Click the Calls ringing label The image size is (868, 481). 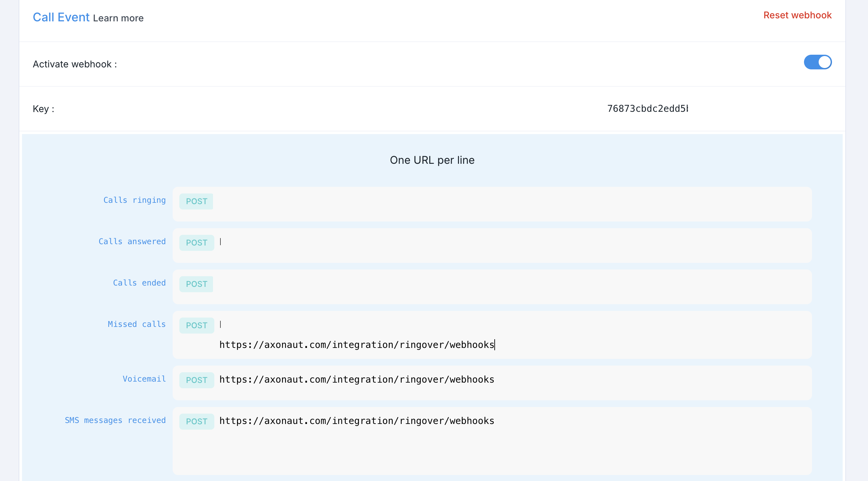pyautogui.click(x=134, y=200)
